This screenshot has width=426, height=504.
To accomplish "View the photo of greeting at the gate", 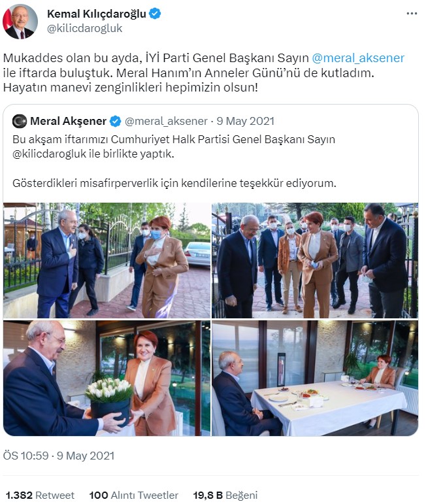I will pyautogui.click(x=106, y=260).
